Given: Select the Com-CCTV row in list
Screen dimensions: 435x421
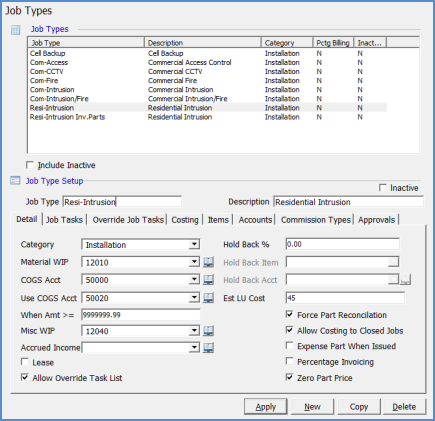Looking at the screenshot, I should 208,72.
